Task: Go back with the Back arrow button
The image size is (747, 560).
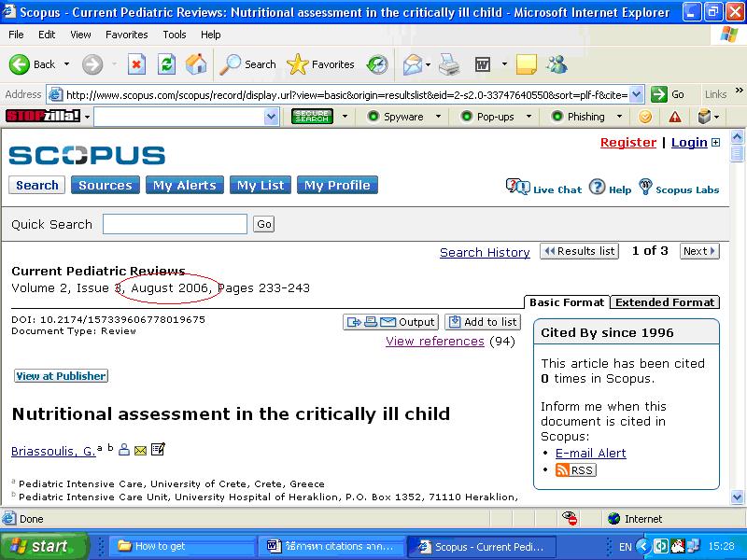Action: coord(32,64)
